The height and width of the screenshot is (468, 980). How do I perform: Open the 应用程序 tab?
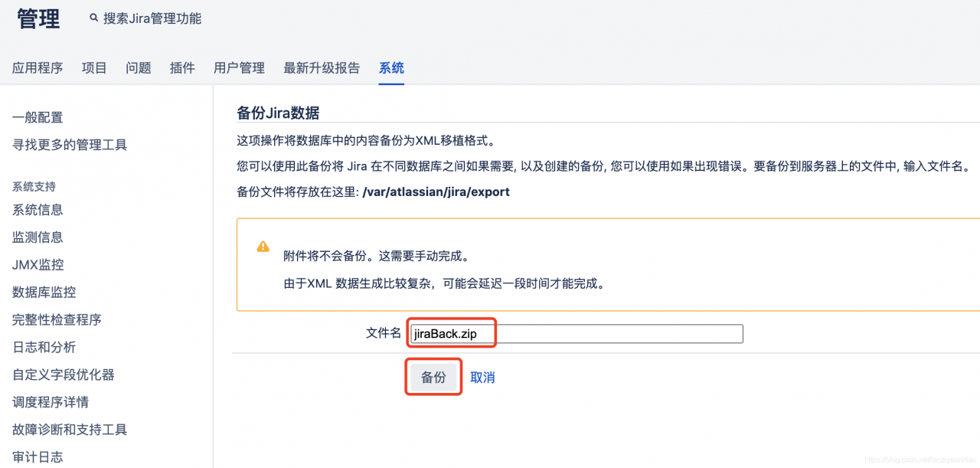[x=38, y=68]
